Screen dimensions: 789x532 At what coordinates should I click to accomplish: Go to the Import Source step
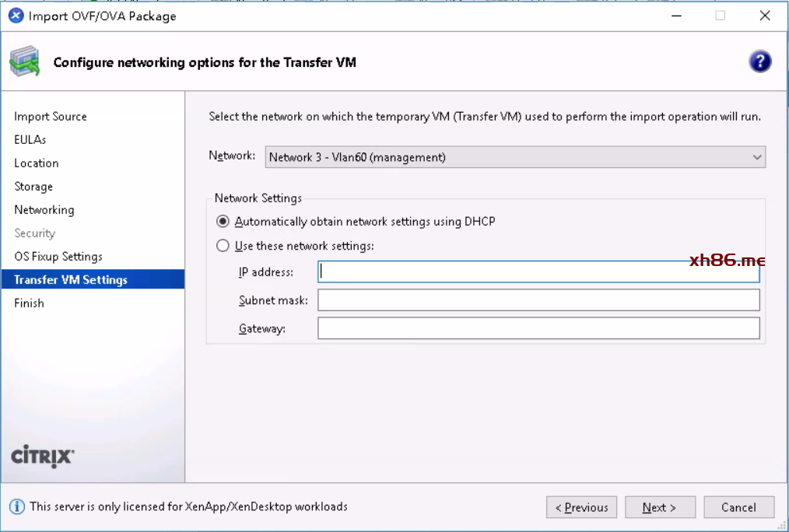[51, 117]
